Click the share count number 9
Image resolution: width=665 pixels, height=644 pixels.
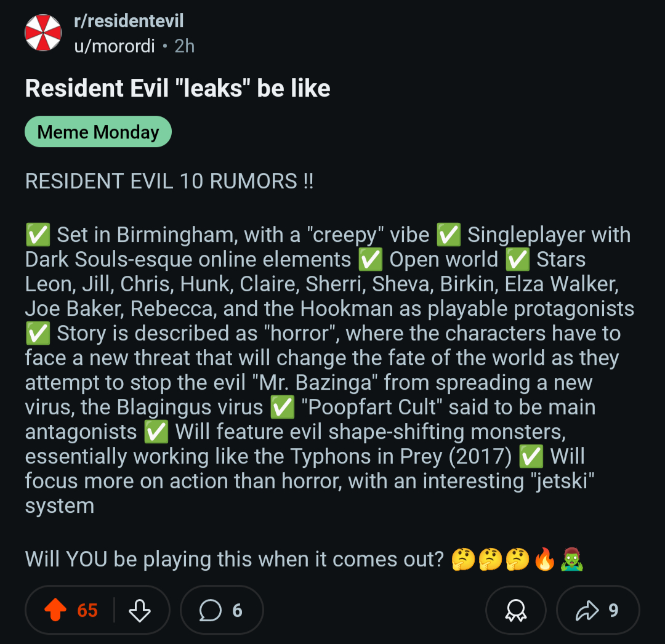(613, 611)
